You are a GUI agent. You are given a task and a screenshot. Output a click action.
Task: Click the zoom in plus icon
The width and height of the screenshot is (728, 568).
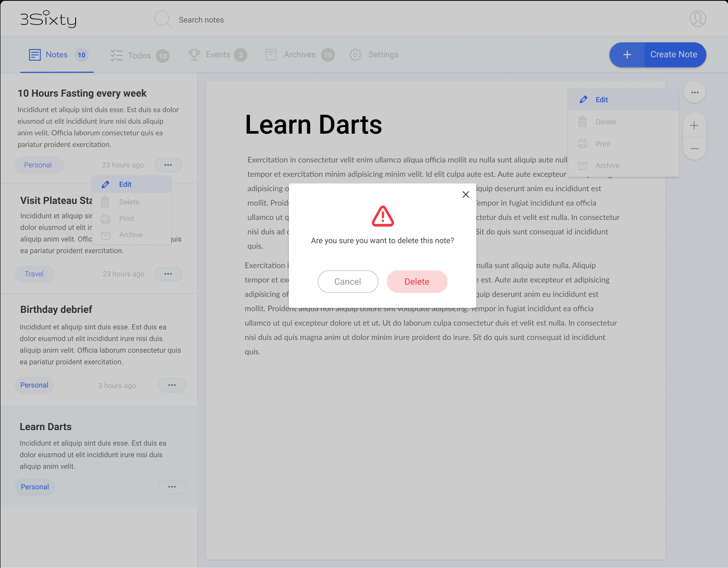(694, 126)
